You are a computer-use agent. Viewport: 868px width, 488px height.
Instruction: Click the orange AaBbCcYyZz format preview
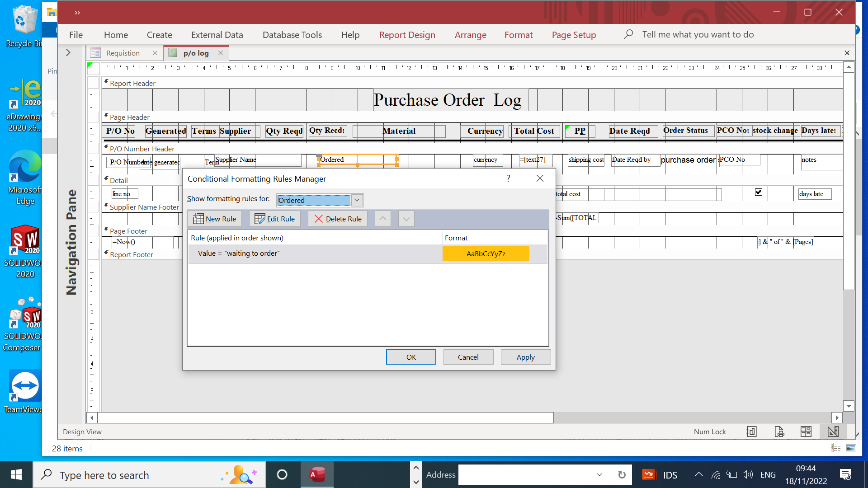point(486,253)
